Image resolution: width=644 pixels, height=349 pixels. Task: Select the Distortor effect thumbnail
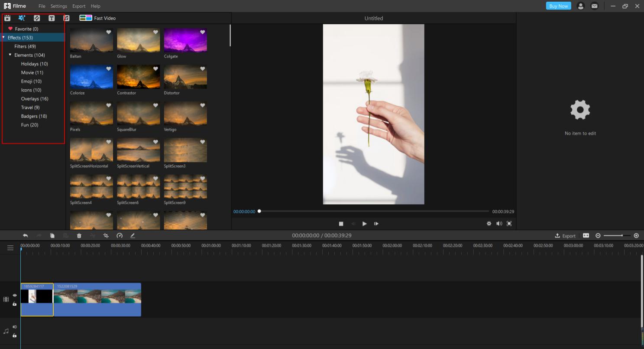pyautogui.click(x=185, y=77)
